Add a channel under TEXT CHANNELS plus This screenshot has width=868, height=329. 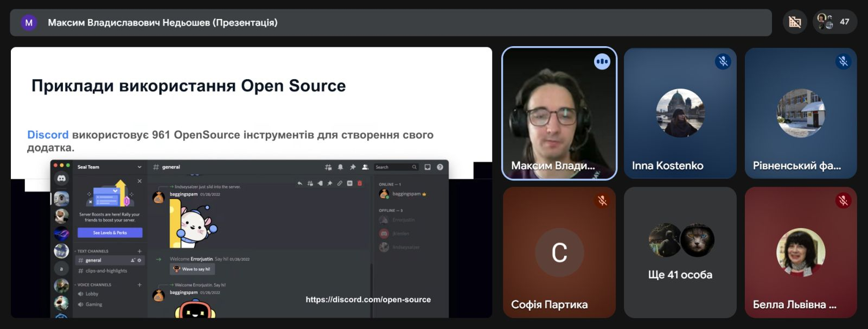click(139, 251)
